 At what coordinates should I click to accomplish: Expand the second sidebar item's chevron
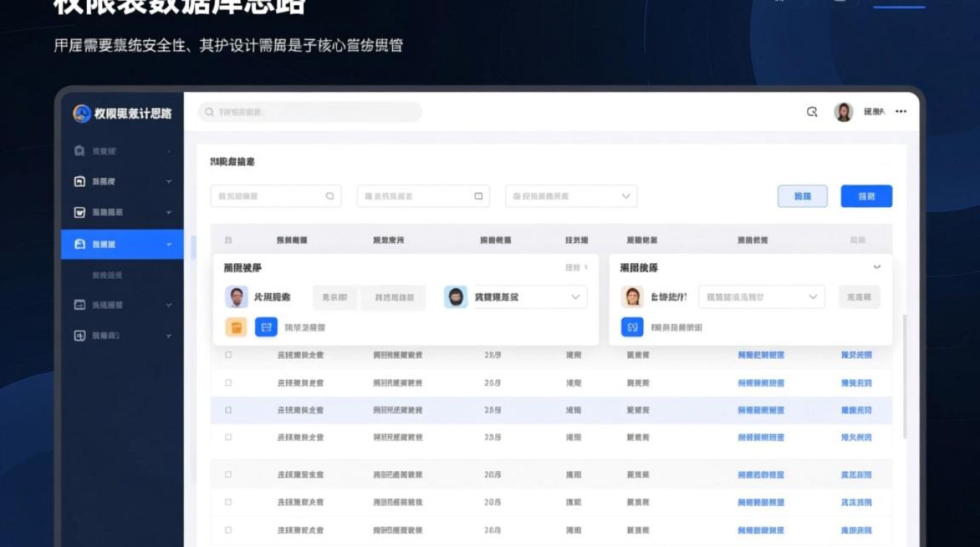(169, 182)
